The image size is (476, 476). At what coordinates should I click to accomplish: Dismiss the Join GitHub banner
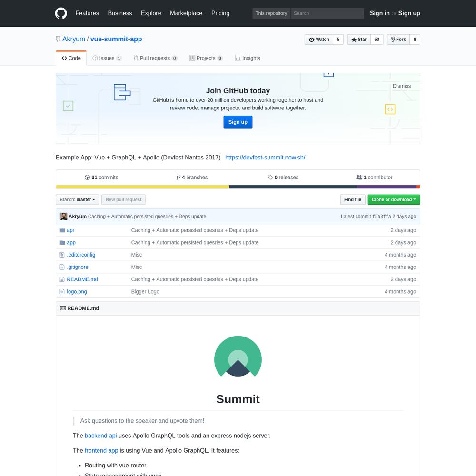pos(401,86)
